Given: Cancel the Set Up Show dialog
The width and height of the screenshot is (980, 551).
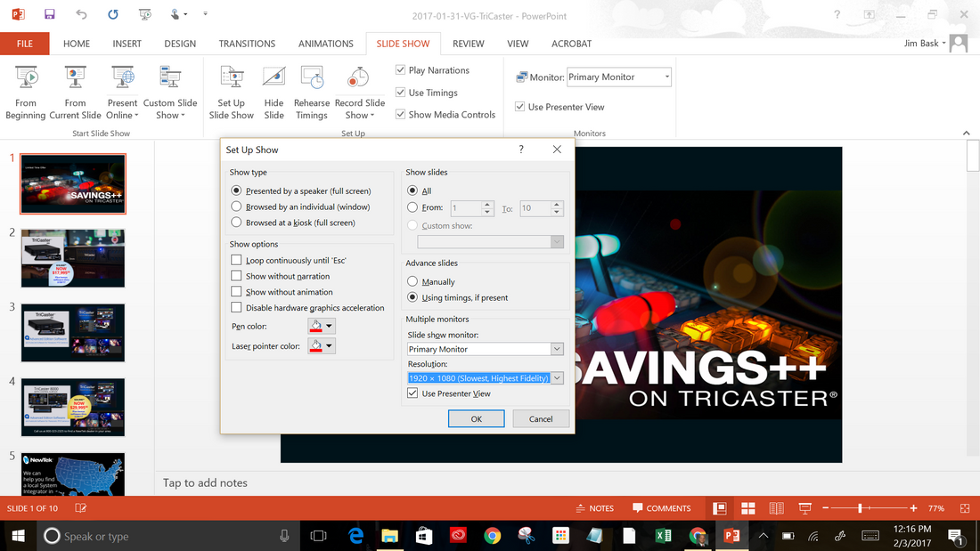Looking at the screenshot, I should click(541, 418).
